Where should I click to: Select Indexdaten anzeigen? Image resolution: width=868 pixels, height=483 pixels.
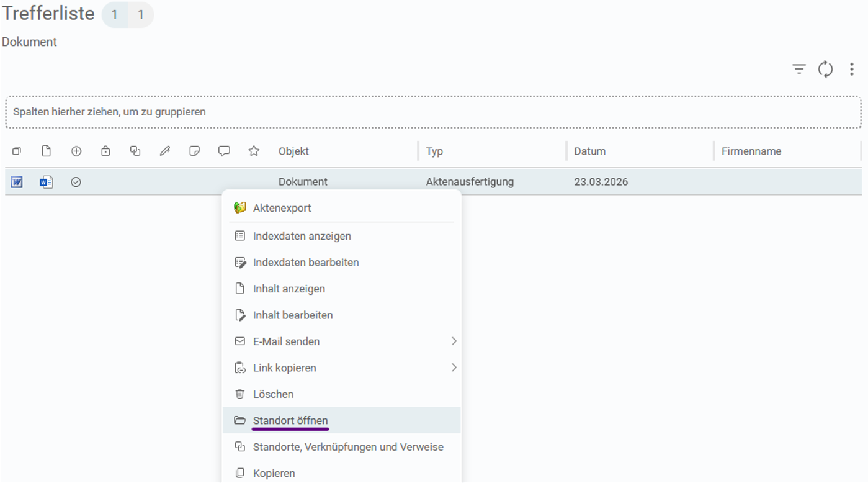[x=342, y=236]
